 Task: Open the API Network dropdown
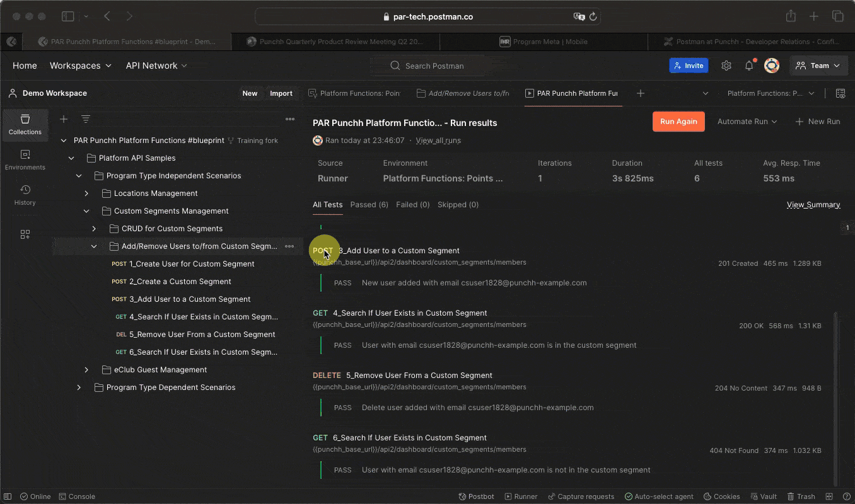156,66
